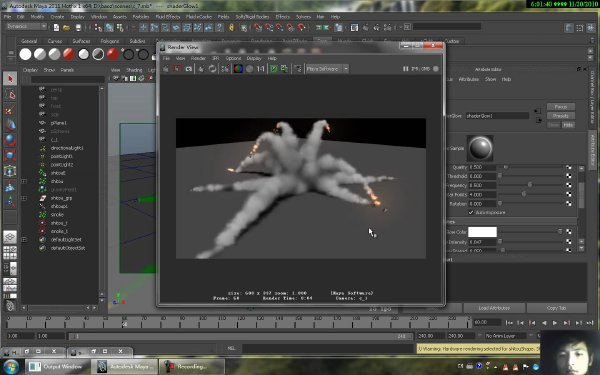The width and height of the screenshot is (600, 375).
Task: Open the renderer dropdown in Render View
Action: 327,69
